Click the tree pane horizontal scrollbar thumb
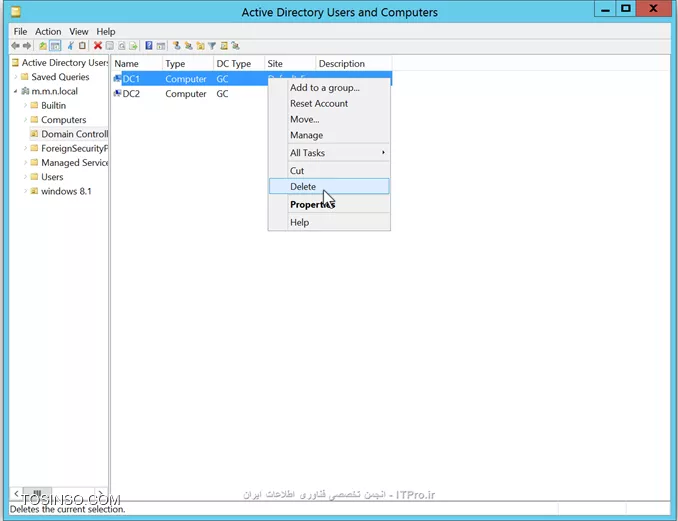Screen dimensions: 678x521 (37, 493)
